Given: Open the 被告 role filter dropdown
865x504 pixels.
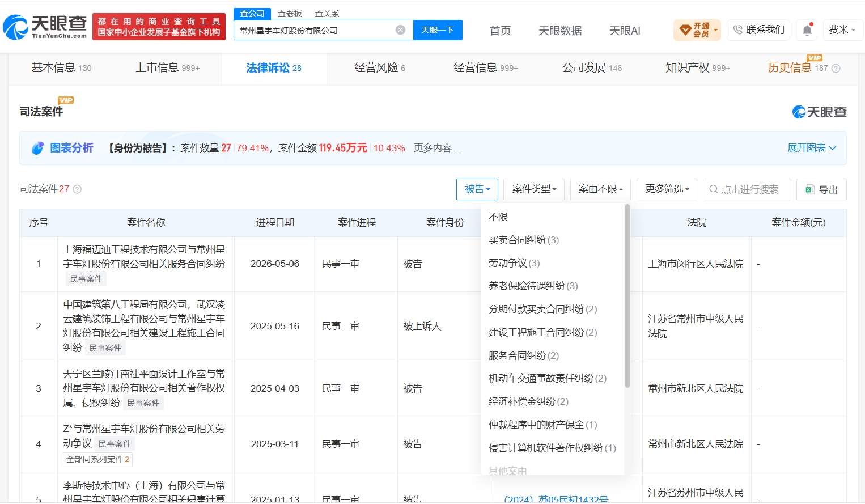Looking at the screenshot, I should click(477, 189).
